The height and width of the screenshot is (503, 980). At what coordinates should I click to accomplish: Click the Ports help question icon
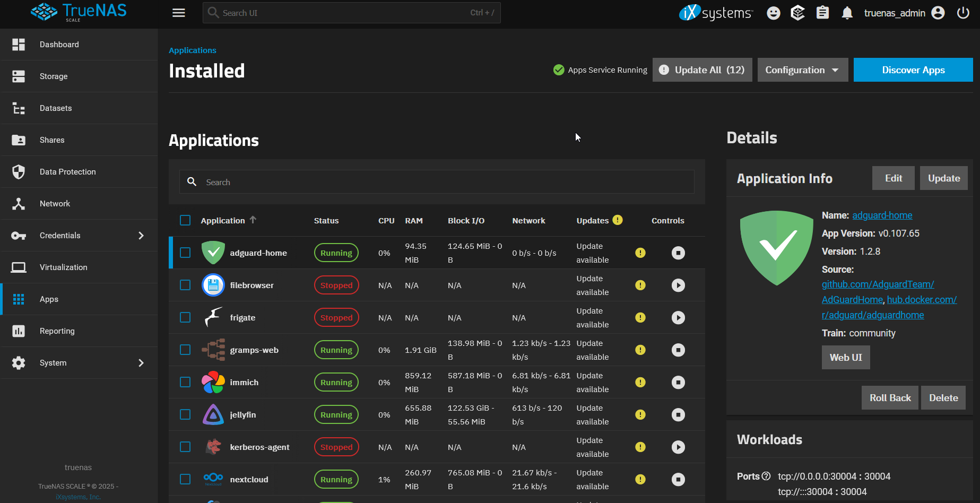tap(766, 476)
